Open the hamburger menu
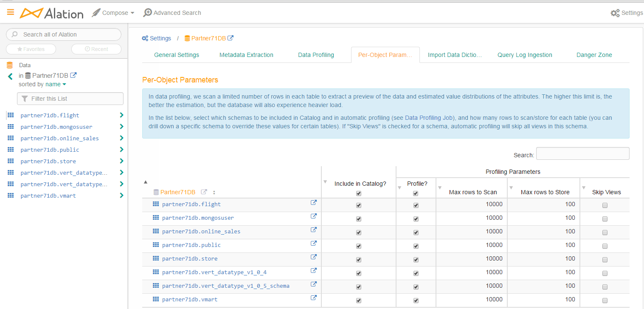Image resolution: width=644 pixels, height=309 pixels. pos(11,12)
